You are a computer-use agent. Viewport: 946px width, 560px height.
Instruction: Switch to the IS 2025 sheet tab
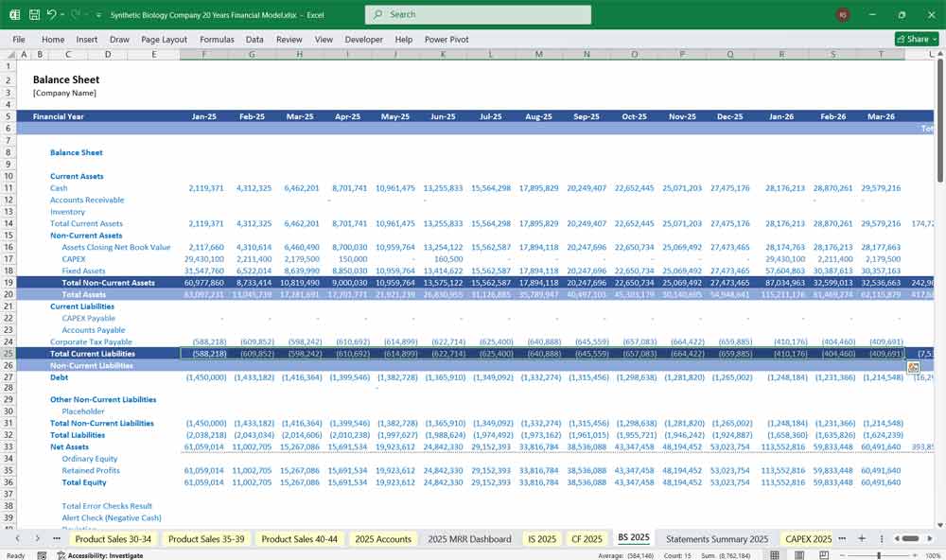pos(541,538)
